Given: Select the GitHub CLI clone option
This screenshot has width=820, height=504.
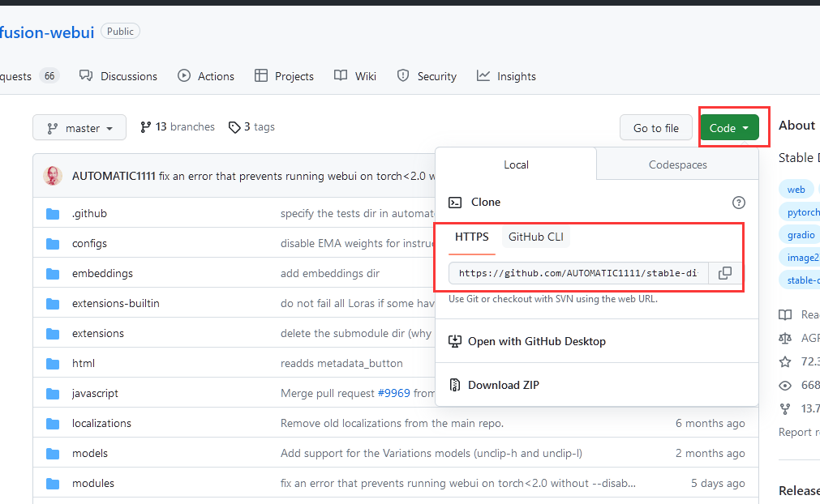Looking at the screenshot, I should (x=536, y=237).
